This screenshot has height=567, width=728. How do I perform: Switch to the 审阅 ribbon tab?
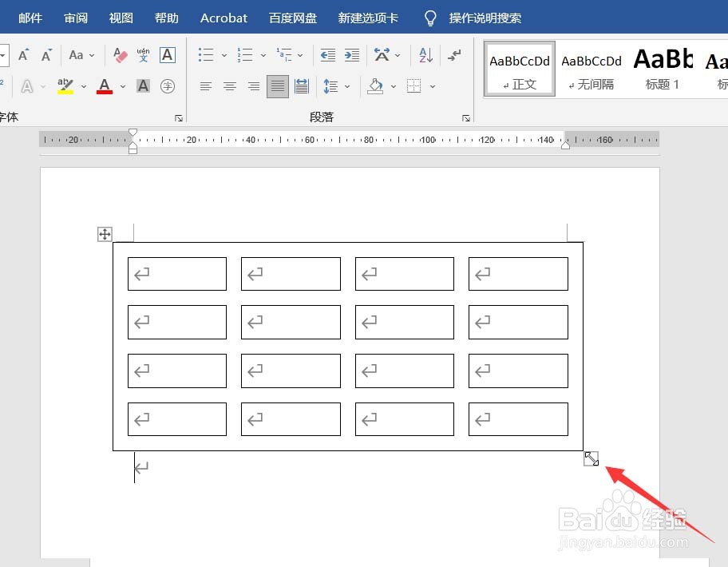[76, 18]
